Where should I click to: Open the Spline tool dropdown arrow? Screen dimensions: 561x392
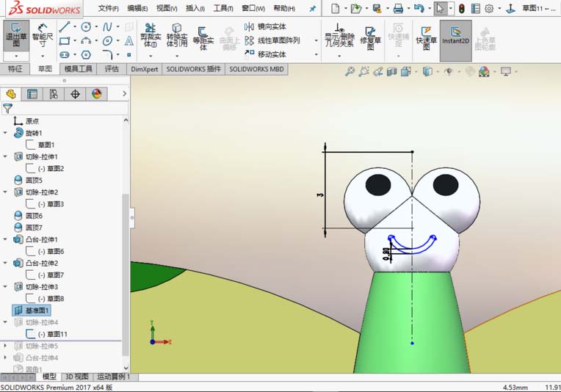tap(117, 26)
